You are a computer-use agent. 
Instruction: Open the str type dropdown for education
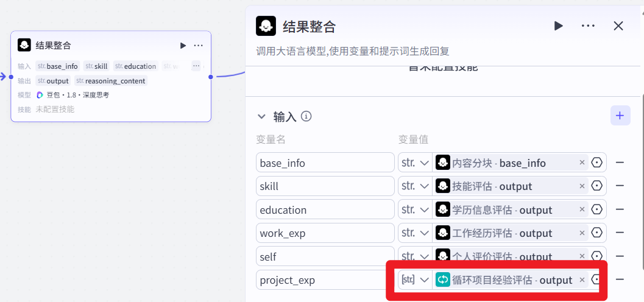click(416, 209)
